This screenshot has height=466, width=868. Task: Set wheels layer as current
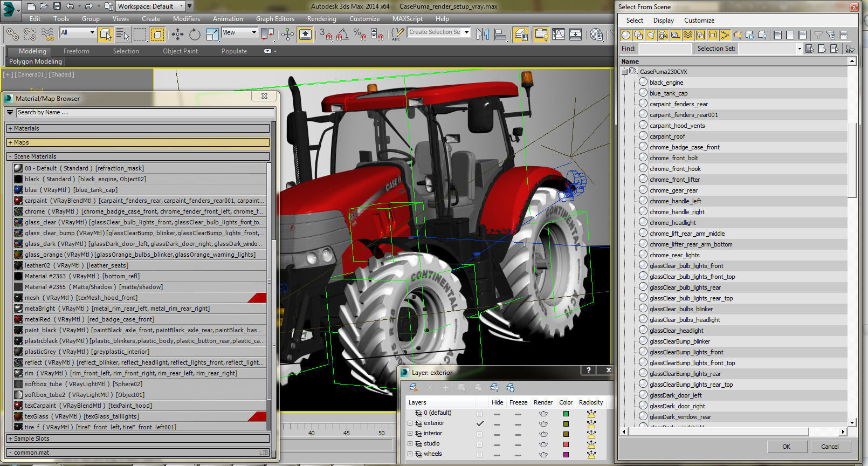pyautogui.click(x=480, y=454)
